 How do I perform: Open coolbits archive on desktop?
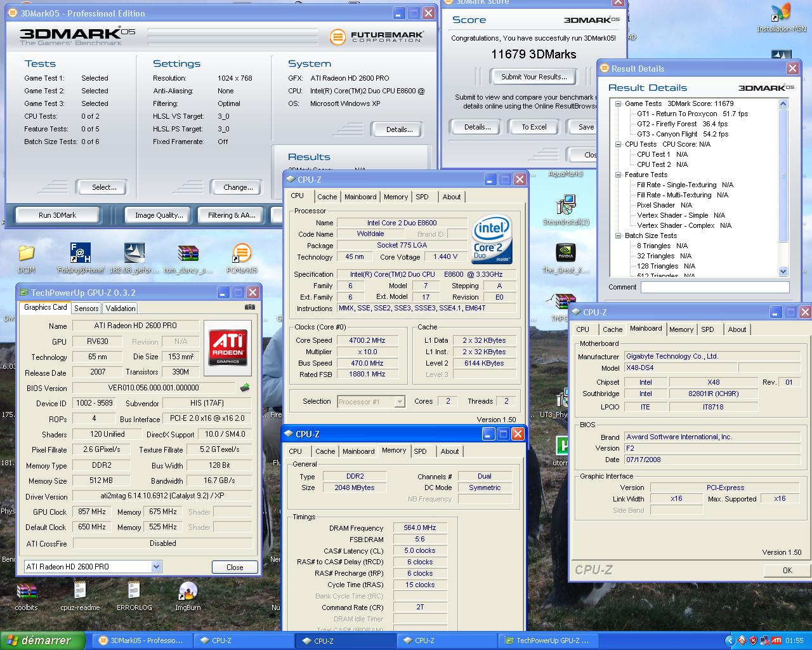[x=26, y=595]
